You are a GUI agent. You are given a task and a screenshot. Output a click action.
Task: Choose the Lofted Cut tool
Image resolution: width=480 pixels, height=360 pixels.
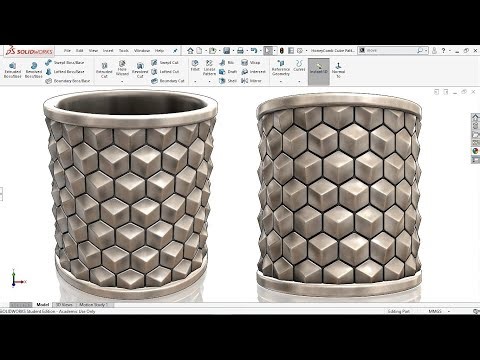pyautogui.click(x=165, y=72)
